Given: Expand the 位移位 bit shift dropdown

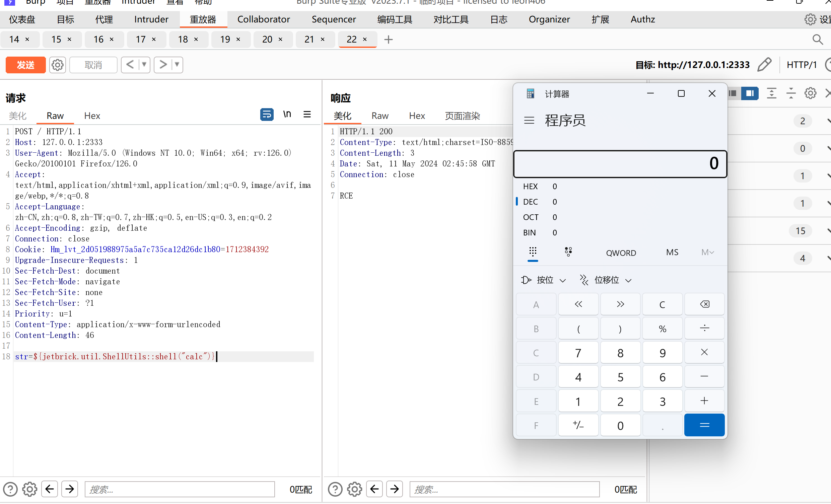Looking at the screenshot, I should (605, 280).
